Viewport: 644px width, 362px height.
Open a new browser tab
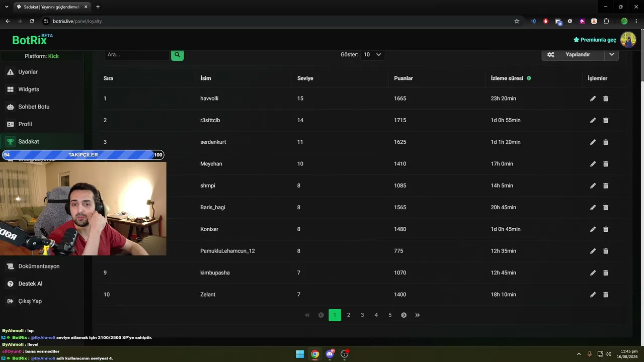pos(98,7)
